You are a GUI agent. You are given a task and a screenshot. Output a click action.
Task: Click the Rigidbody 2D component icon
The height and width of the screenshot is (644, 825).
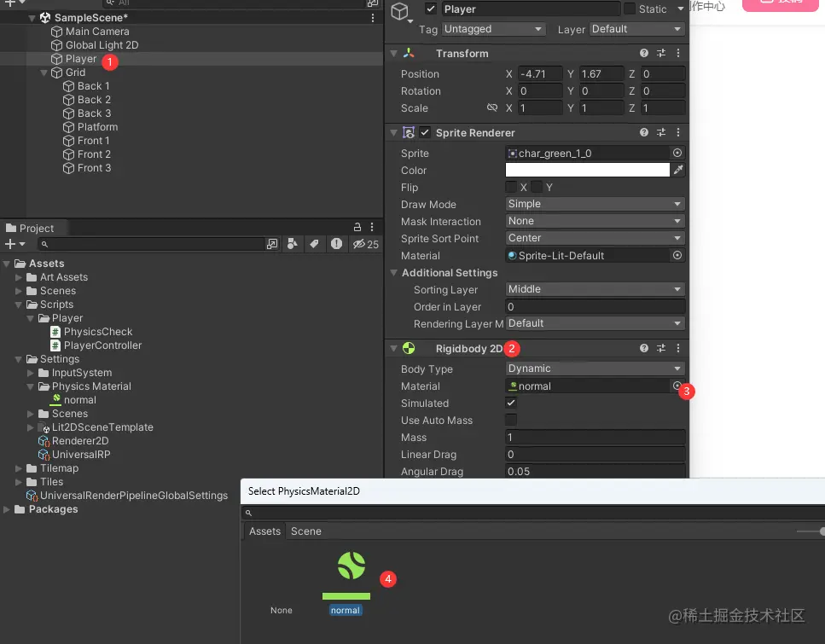(409, 348)
